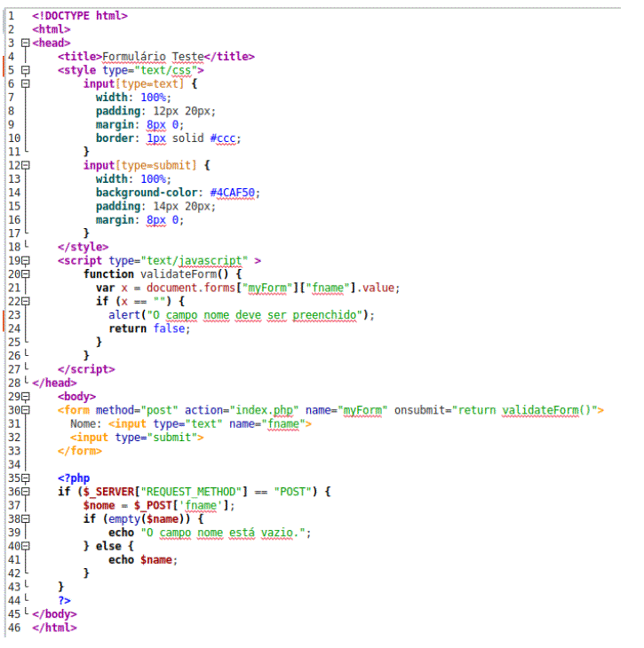
Task: Fold the input[type=submit] rule on line 12
Action: click(x=25, y=165)
